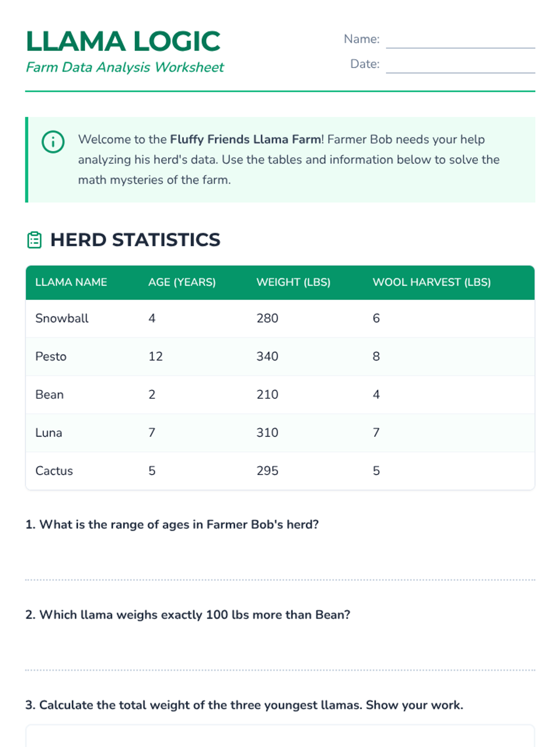Click the Age (Years) column header
The width and height of the screenshot is (560, 747).
[x=182, y=282]
